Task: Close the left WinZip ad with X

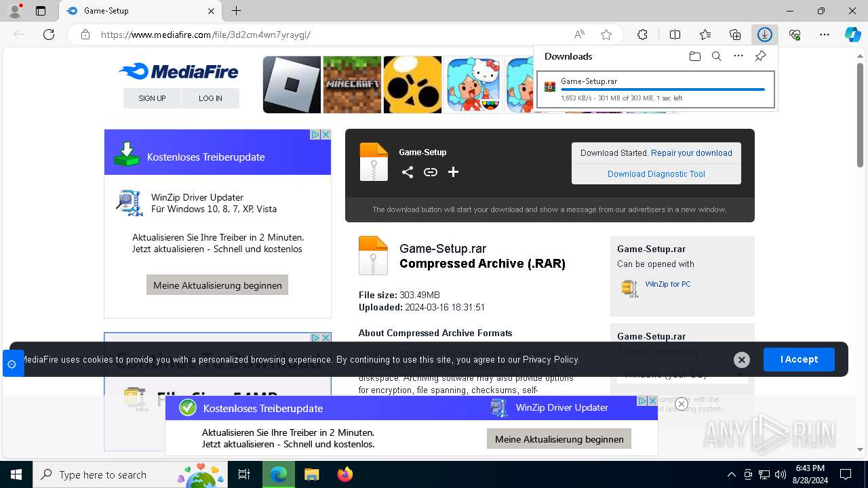Action: point(326,134)
